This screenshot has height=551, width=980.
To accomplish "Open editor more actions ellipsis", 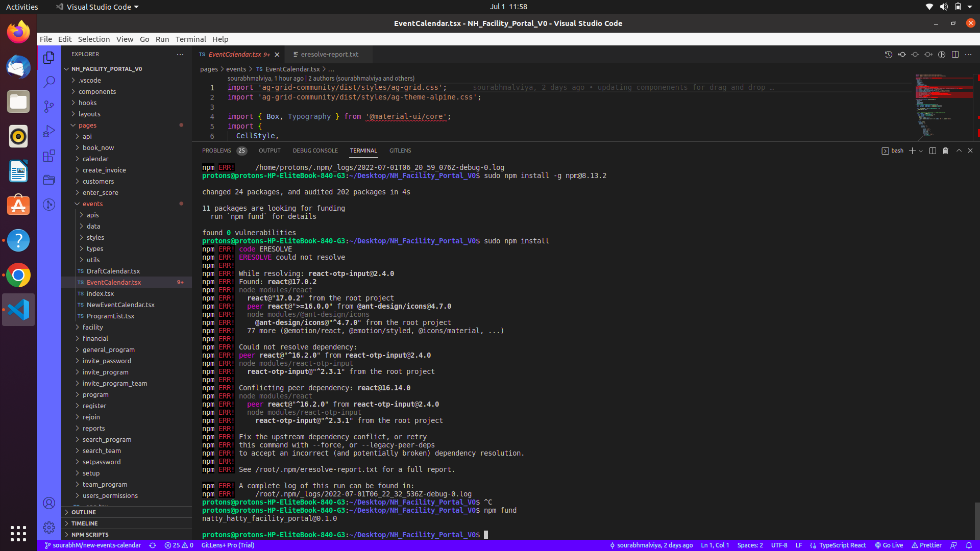I will click(x=968, y=55).
